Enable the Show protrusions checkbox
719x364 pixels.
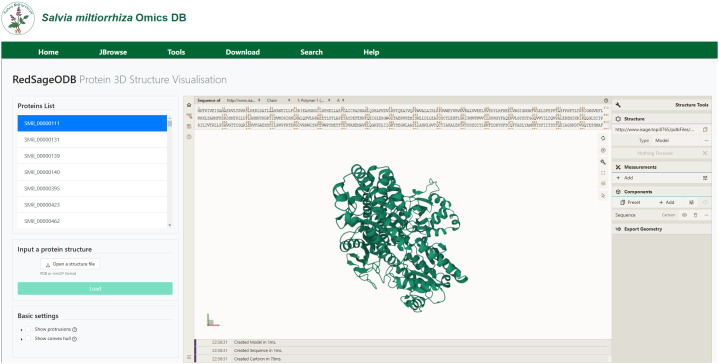28,329
